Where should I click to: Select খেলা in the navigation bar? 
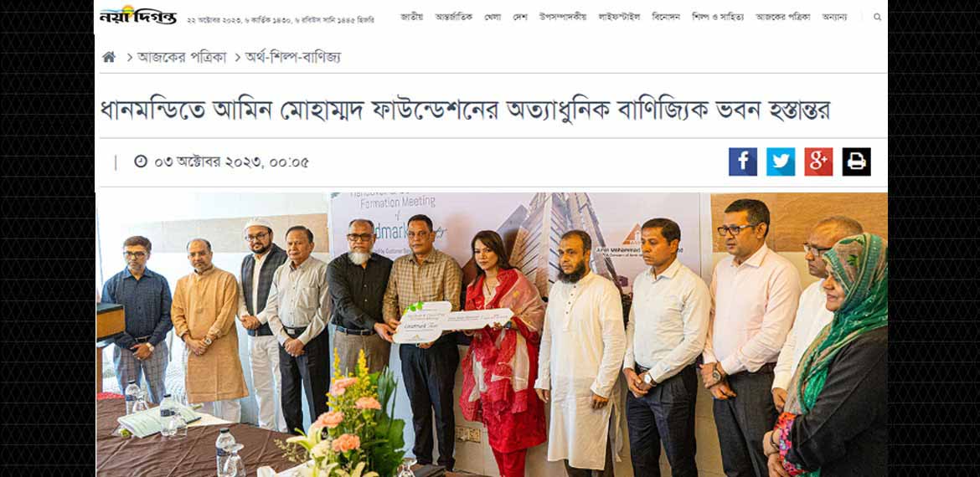tap(493, 17)
